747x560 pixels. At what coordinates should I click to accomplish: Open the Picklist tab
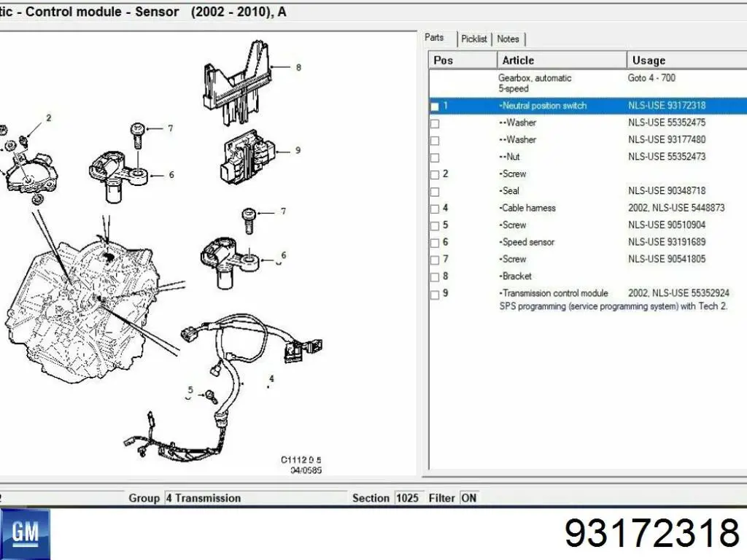tap(474, 39)
